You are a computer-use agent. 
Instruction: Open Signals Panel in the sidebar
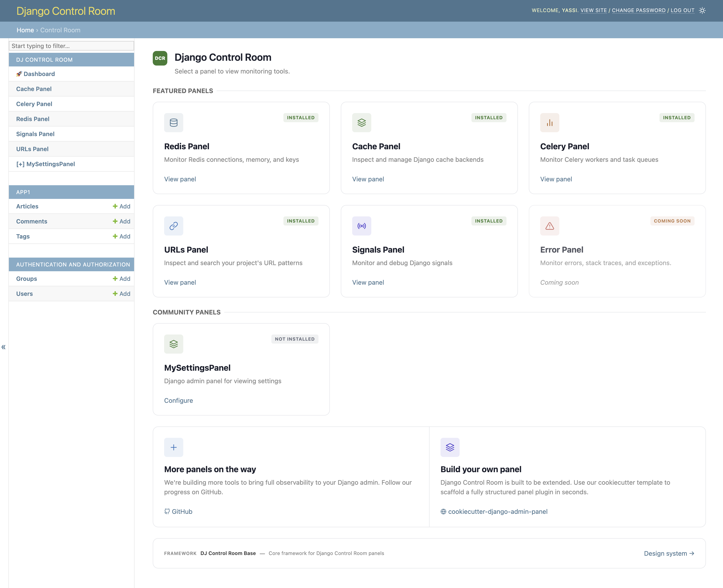click(35, 134)
